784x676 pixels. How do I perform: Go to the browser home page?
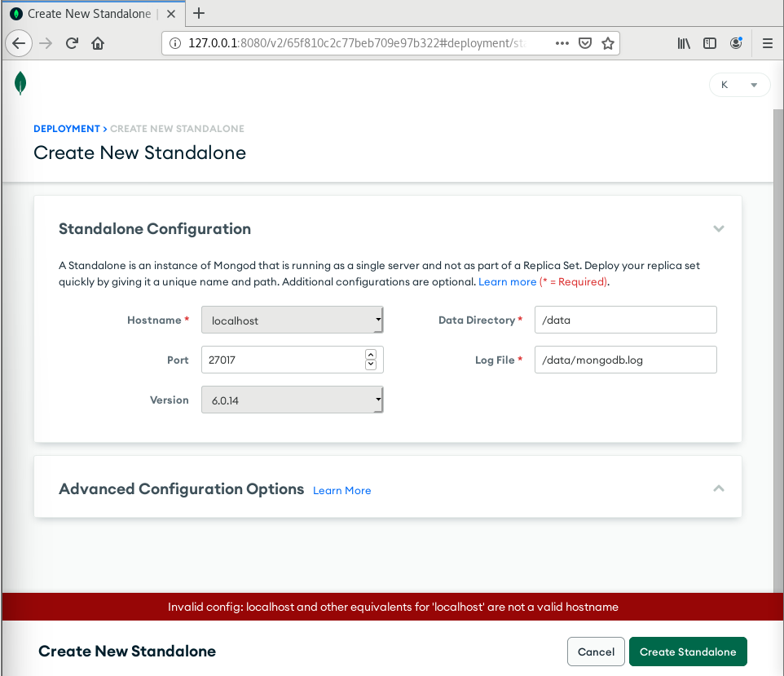[98, 43]
